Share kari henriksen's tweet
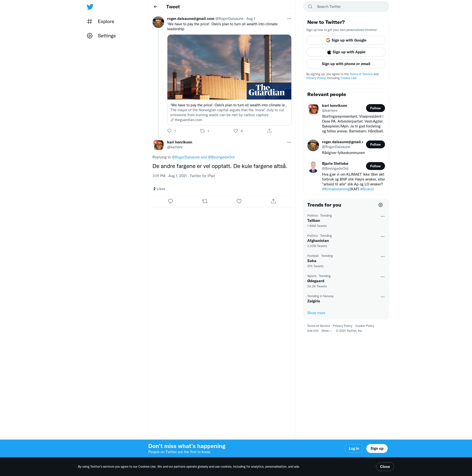 [273, 201]
